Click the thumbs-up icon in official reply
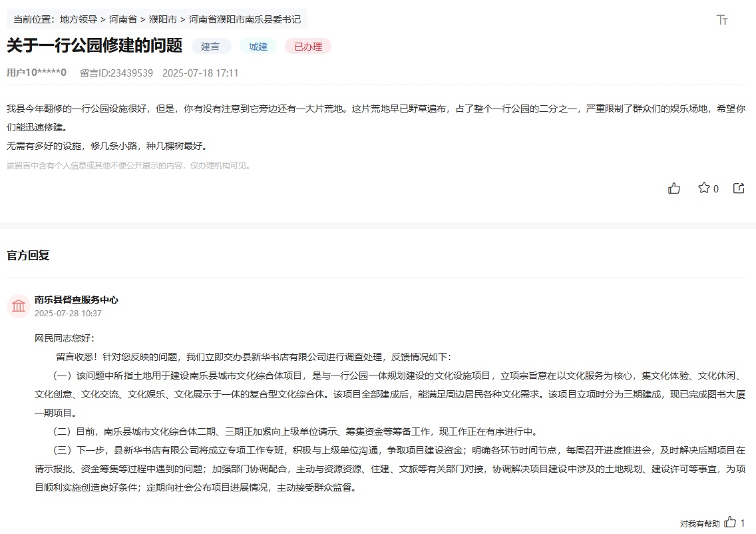 [731, 523]
